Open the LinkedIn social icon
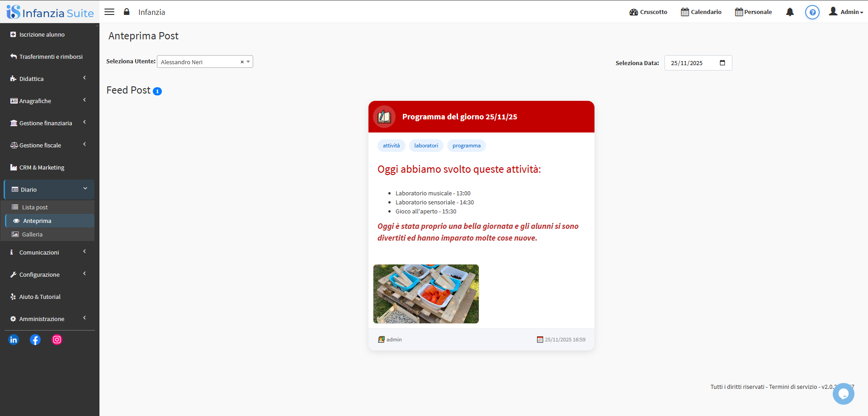 [14, 340]
